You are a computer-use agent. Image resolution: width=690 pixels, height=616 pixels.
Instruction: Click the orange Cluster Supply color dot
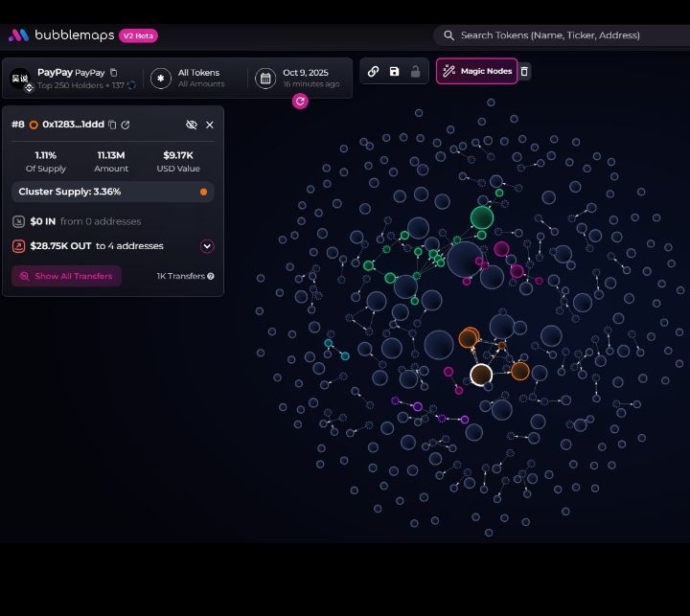[x=203, y=192]
